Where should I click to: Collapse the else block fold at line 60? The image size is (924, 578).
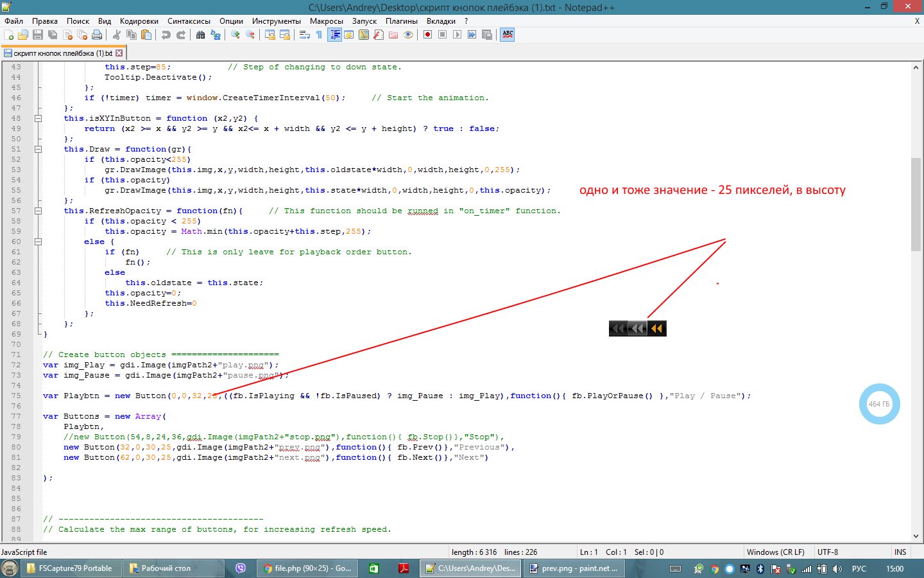pos(38,241)
